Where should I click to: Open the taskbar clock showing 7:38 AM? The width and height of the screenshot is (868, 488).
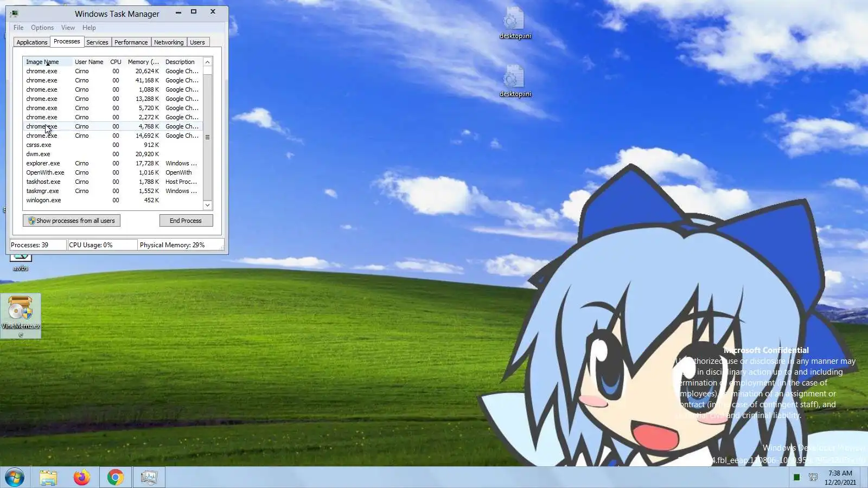click(x=840, y=478)
